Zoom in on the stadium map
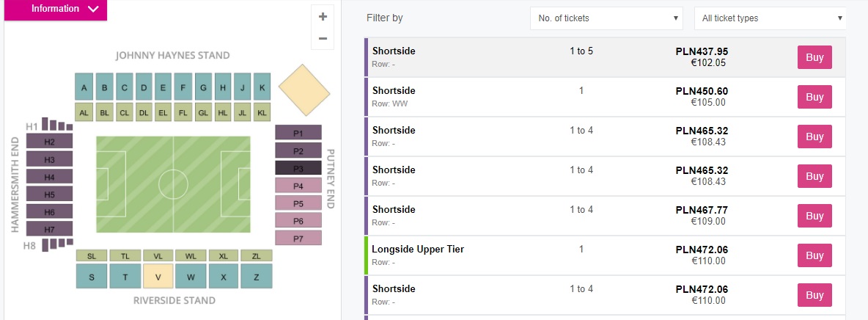The width and height of the screenshot is (868, 320). 323,16
